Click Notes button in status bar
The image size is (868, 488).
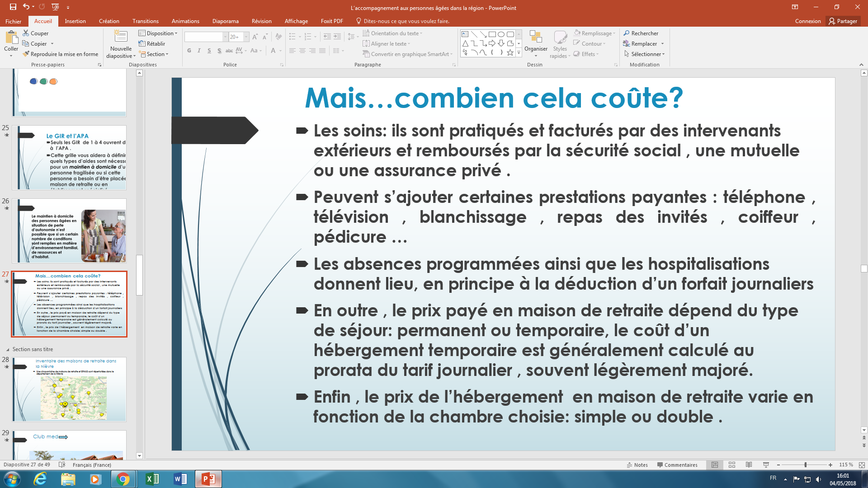[x=637, y=465]
